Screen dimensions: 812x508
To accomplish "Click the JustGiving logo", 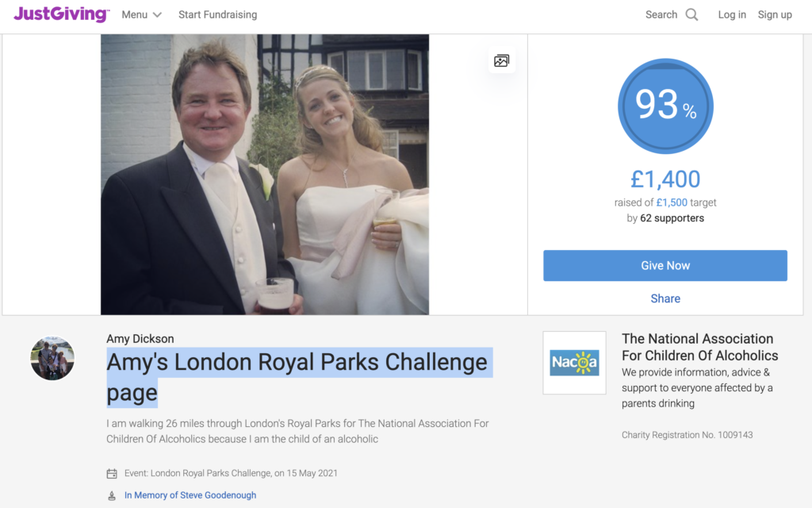I will [x=62, y=14].
